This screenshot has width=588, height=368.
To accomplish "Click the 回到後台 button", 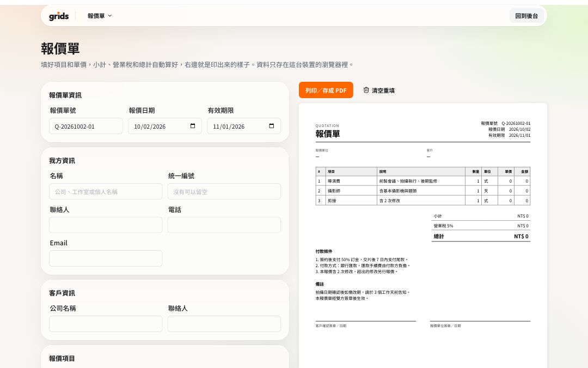I will [526, 16].
